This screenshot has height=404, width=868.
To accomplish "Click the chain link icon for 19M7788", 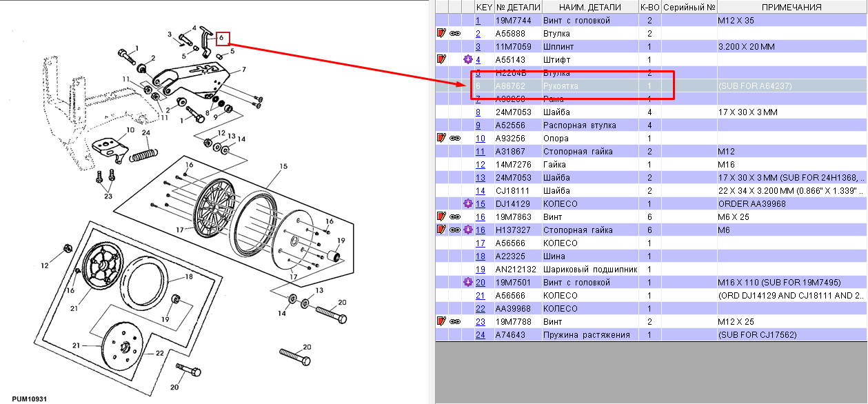I will tap(455, 321).
